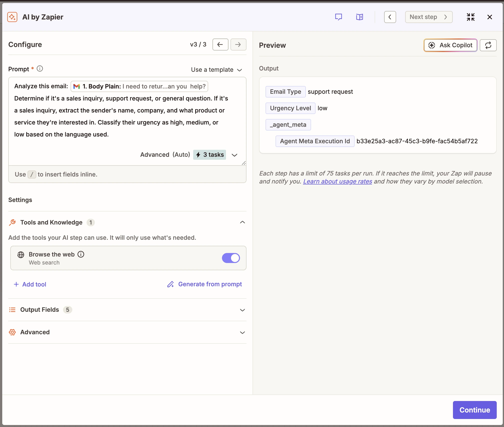Click the Email Type output label

point(285,92)
